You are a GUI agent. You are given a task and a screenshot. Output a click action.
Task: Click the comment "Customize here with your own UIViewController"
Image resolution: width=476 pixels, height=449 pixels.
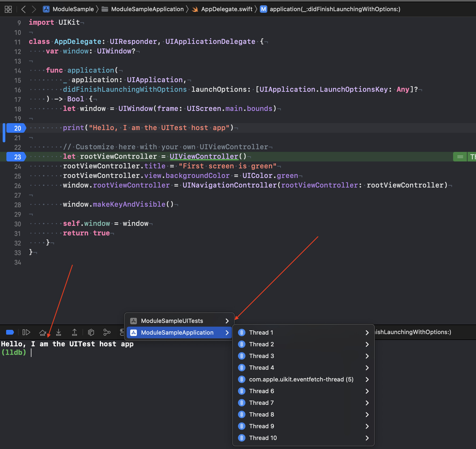(166, 147)
